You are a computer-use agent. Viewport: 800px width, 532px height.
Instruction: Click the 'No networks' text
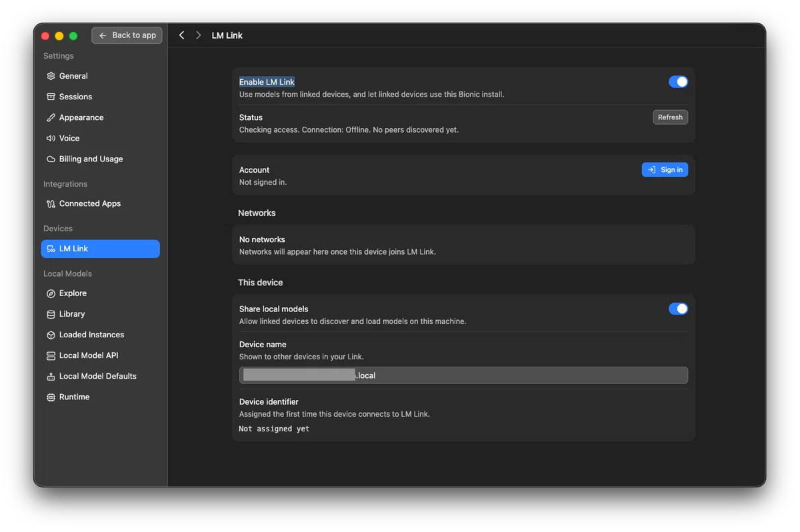point(262,239)
